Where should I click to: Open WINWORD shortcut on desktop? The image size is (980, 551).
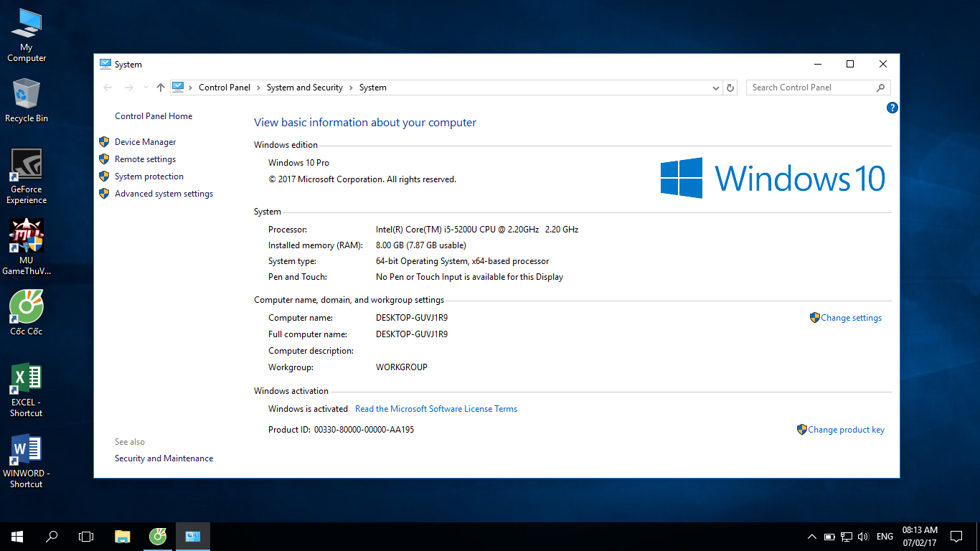[27, 461]
